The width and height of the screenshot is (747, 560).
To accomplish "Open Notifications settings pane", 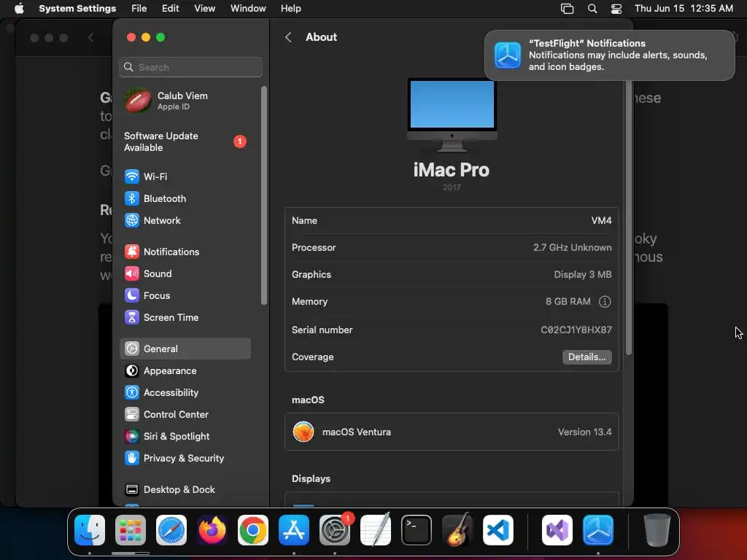I will pos(185,252).
